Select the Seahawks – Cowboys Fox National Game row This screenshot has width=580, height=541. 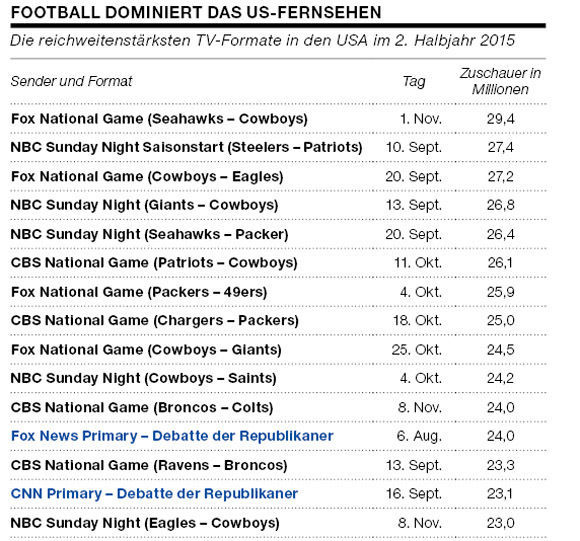pyautogui.click(x=278, y=119)
